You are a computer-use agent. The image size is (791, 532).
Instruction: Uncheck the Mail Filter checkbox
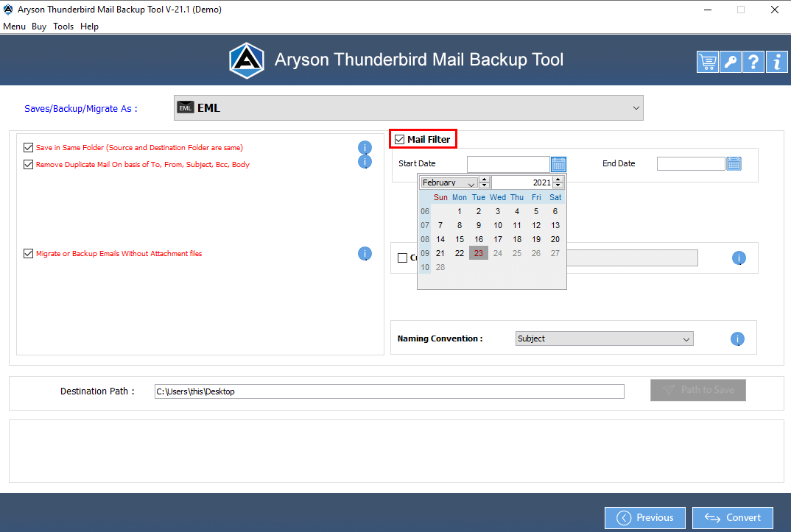pyautogui.click(x=399, y=140)
